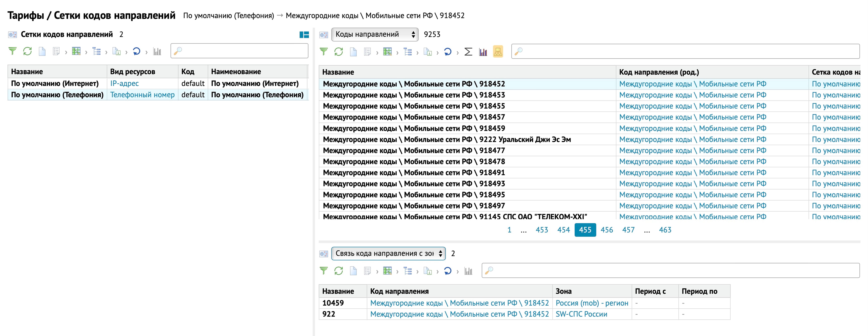Go to page 453
The width and height of the screenshot is (868, 336).
pos(542,230)
